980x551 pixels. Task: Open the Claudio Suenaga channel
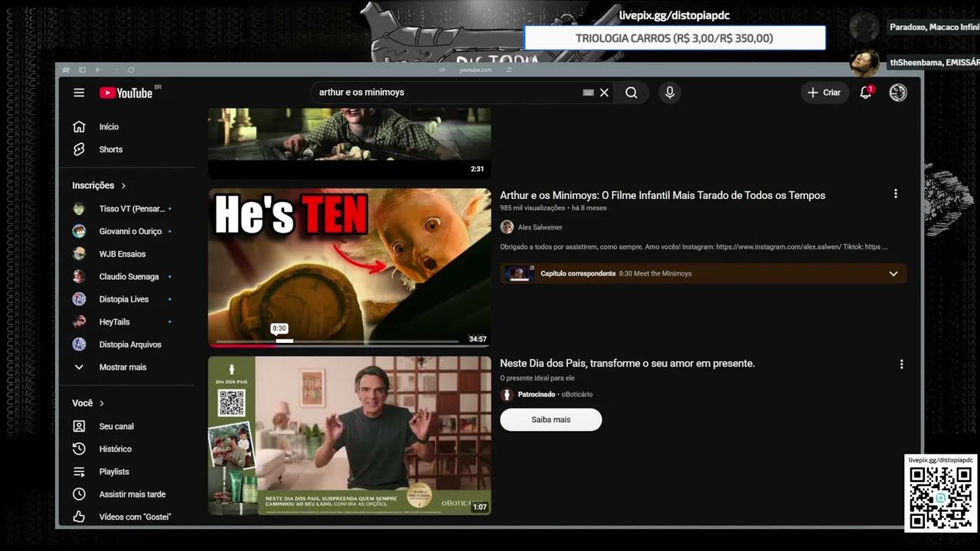127,276
